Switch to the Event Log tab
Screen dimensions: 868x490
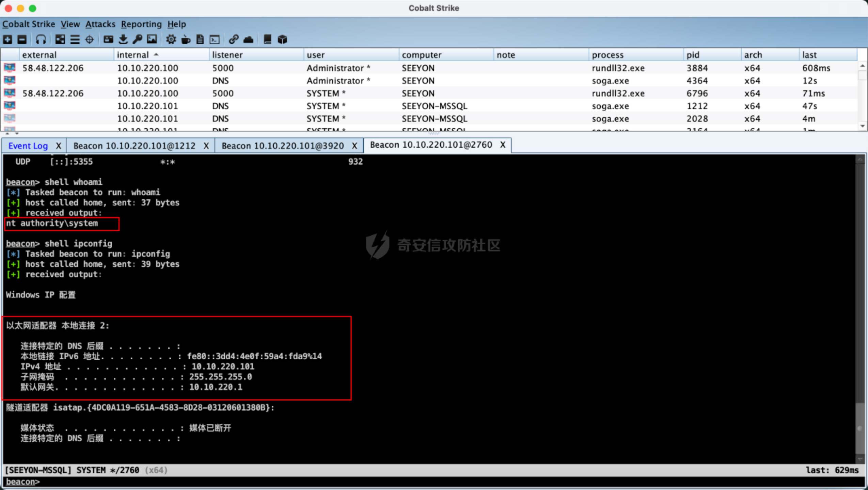[28, 146]
